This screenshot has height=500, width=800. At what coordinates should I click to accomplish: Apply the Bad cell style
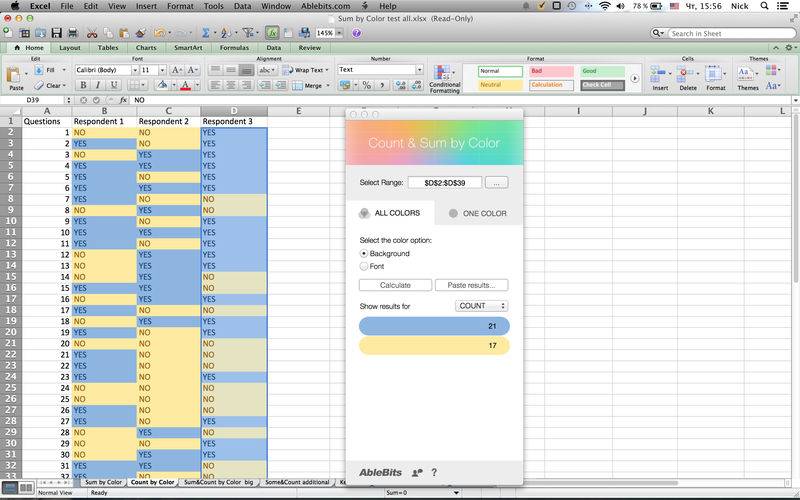tap(551, 71)
